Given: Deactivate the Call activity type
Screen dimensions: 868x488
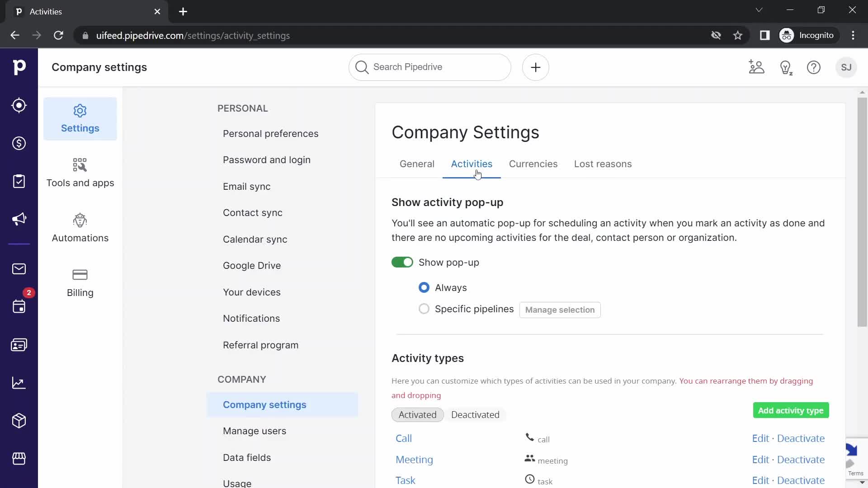Looking at the screenshot, I should click(801, 439).
